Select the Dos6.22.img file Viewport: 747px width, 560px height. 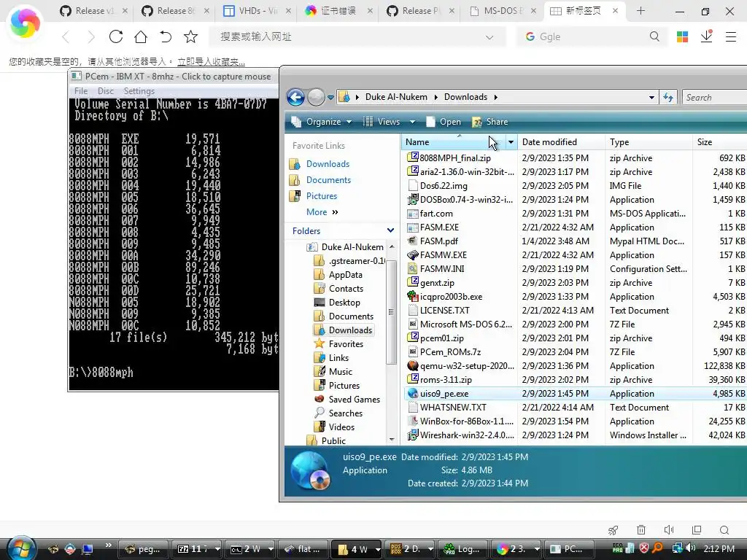coord(444,186)
